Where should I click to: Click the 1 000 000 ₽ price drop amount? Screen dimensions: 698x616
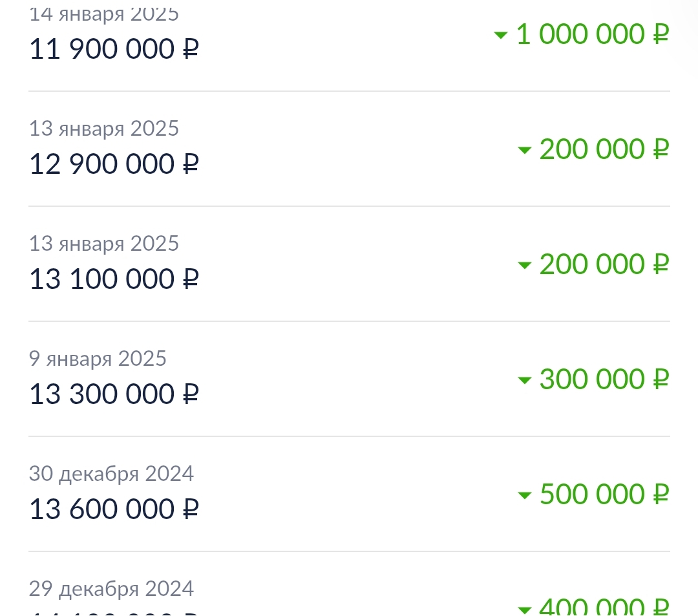pyautogui.click(x=593, y=34)
